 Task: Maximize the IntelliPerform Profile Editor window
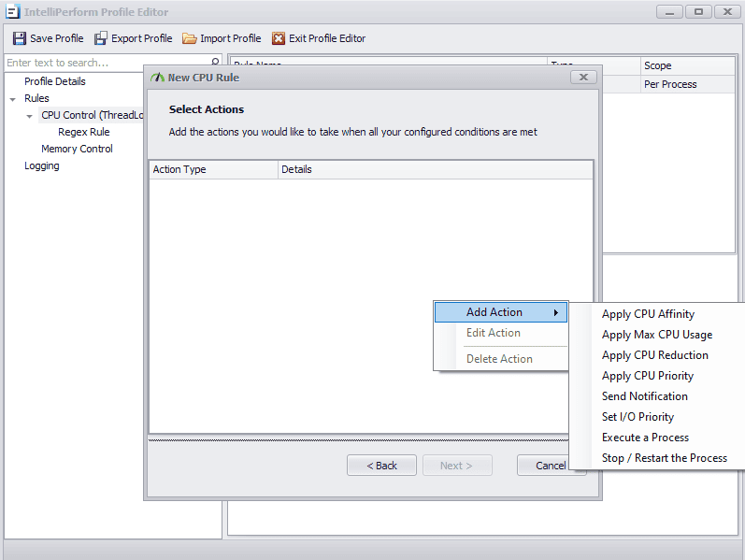tap(698, 12)
